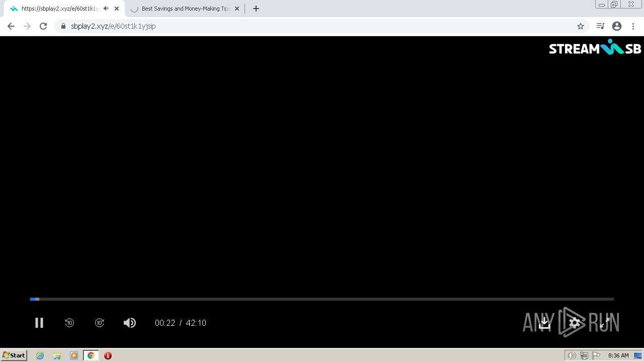Pause the video playback
Viewport: 644px width, 362px height.
(x=39, y=323)
